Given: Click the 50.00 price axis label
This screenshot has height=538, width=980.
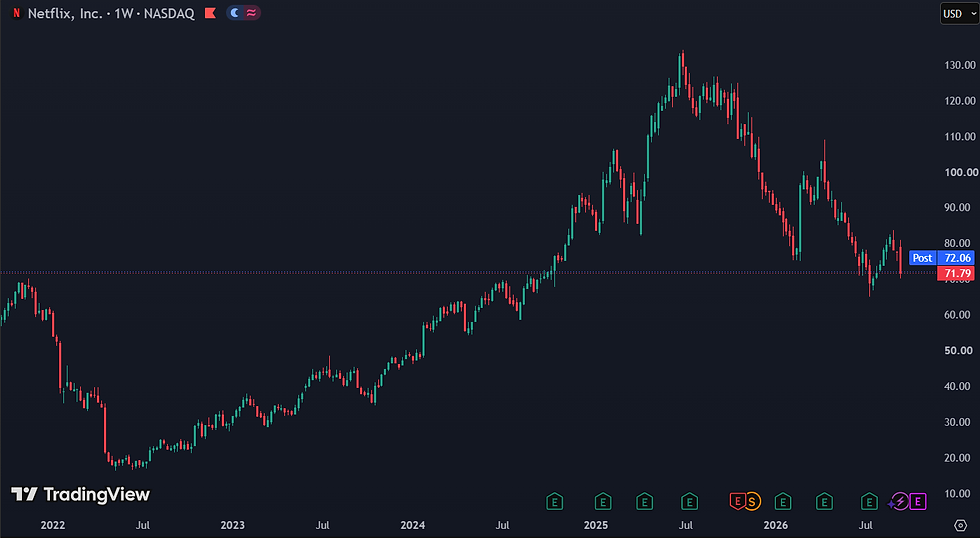Looking at the screenshot, I should tap(957, 351).
